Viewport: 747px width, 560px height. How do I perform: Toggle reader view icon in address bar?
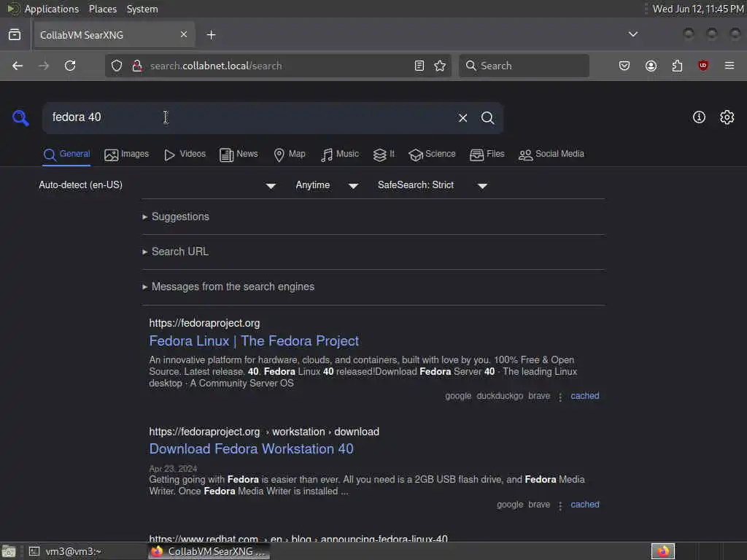coord(419,66)
